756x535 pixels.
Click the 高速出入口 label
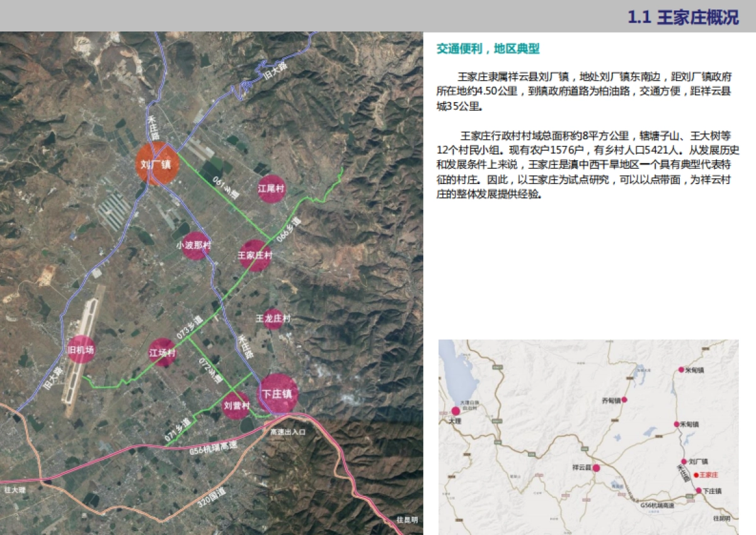(x=287, y=432)
